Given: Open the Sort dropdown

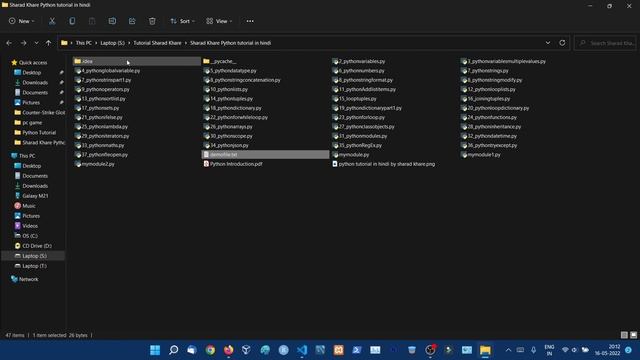Looking at the screenshot, I should pos(182,21).
